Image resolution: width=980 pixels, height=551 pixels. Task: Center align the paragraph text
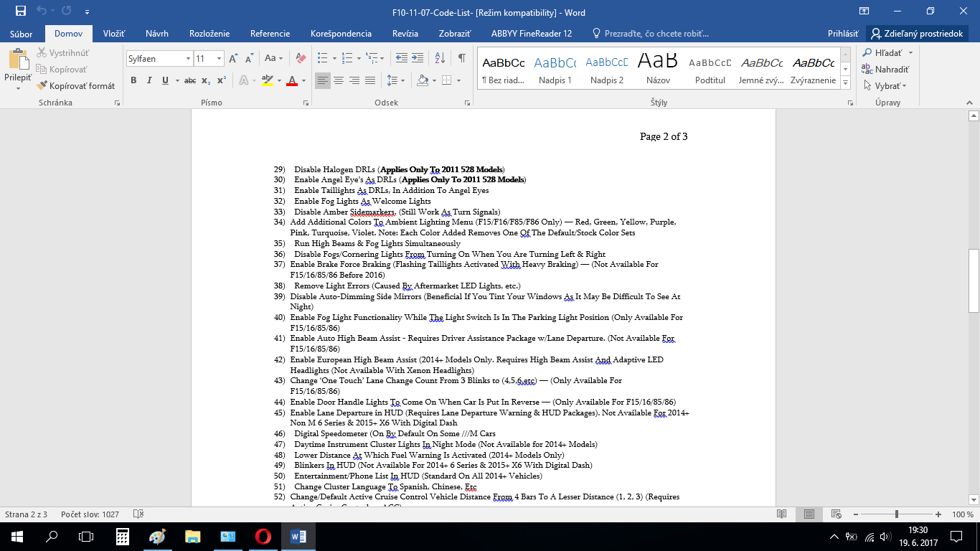339,80
